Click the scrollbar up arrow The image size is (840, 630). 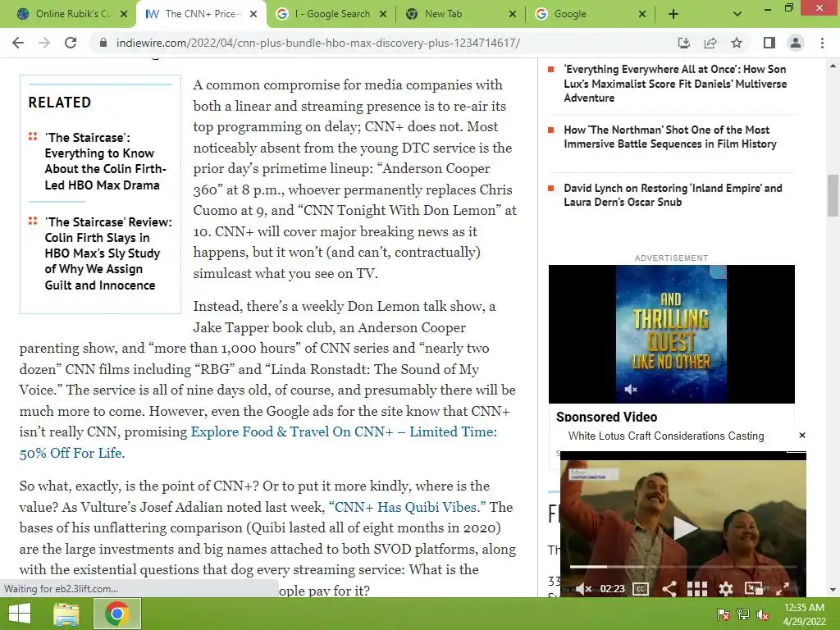(833, 66)
